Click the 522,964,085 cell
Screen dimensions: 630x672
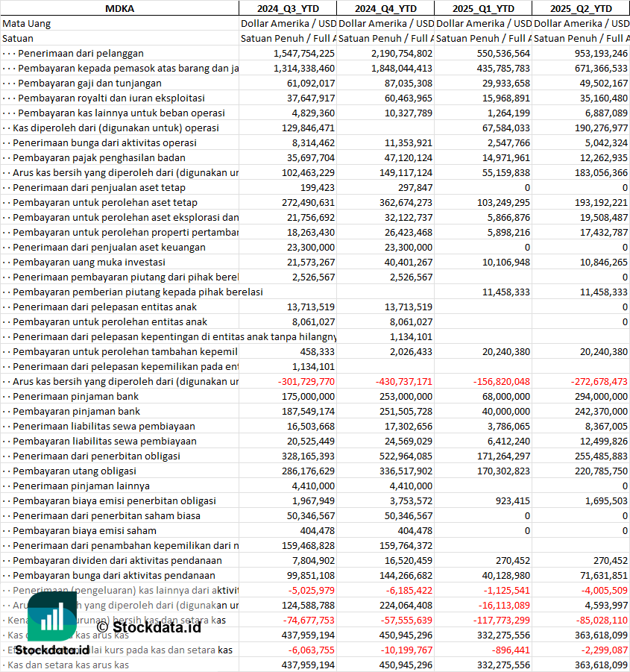click(385, 456)
